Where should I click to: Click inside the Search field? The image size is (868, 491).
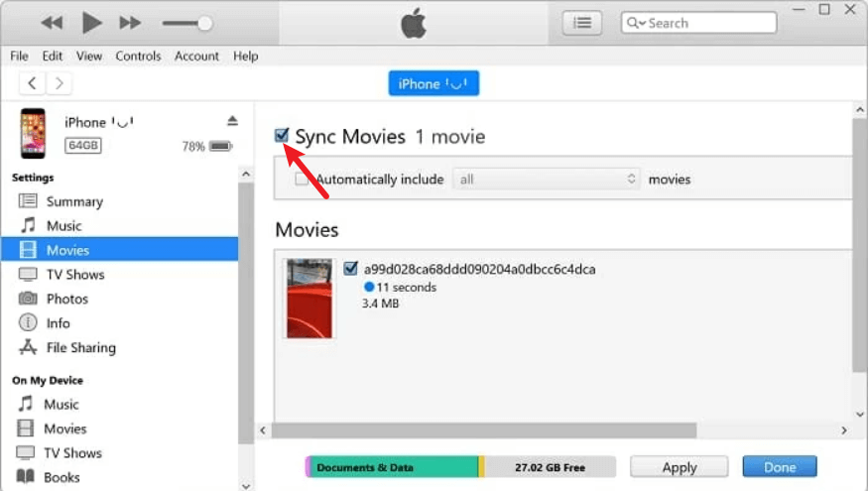[698, 23]
